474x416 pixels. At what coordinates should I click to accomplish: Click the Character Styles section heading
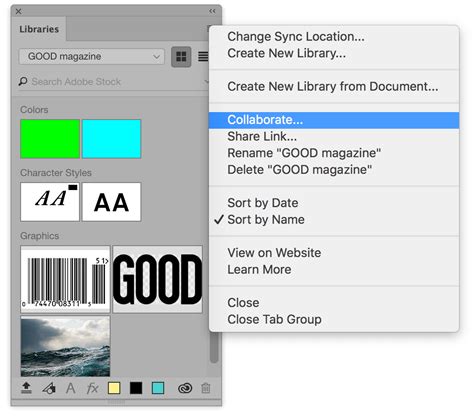(56, 173)
